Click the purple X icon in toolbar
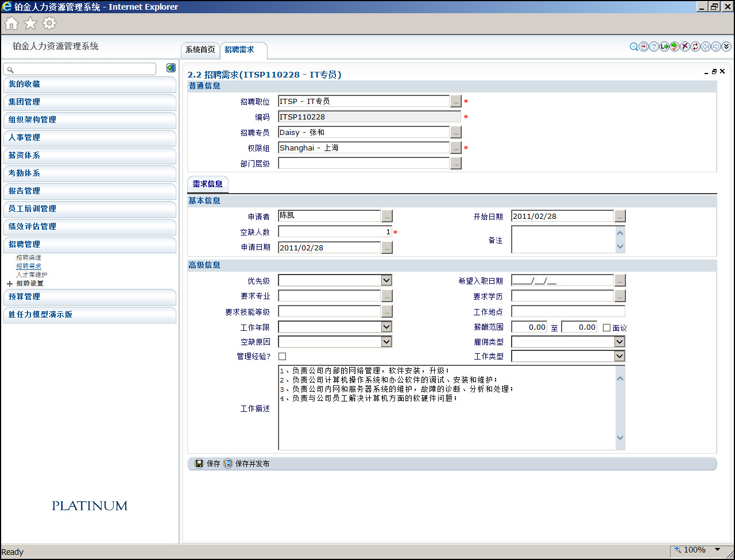The width and height of the screenshot is (735, 560). (x=685, y=47)
